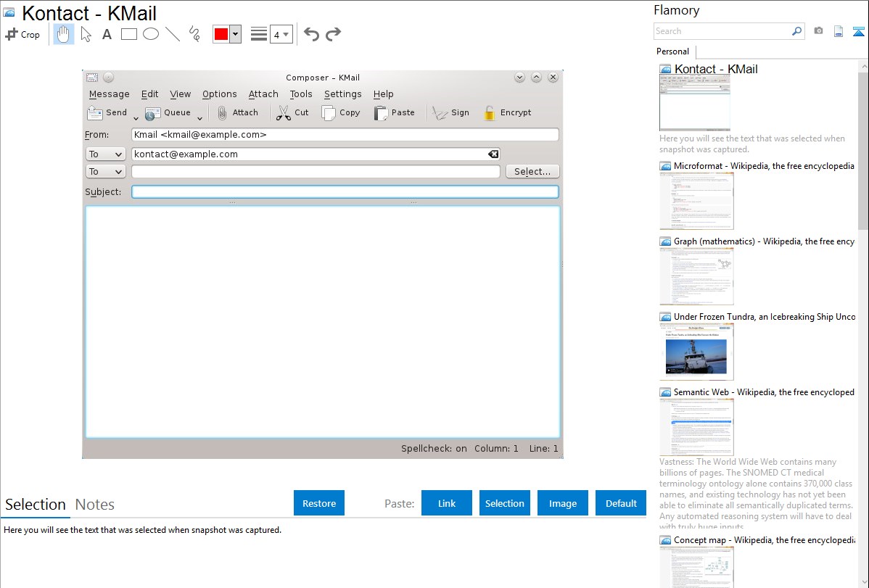Select the ellipse drawing tool
Image resolution: width=869 pixels, height=588 pixels.
(151, 34)
